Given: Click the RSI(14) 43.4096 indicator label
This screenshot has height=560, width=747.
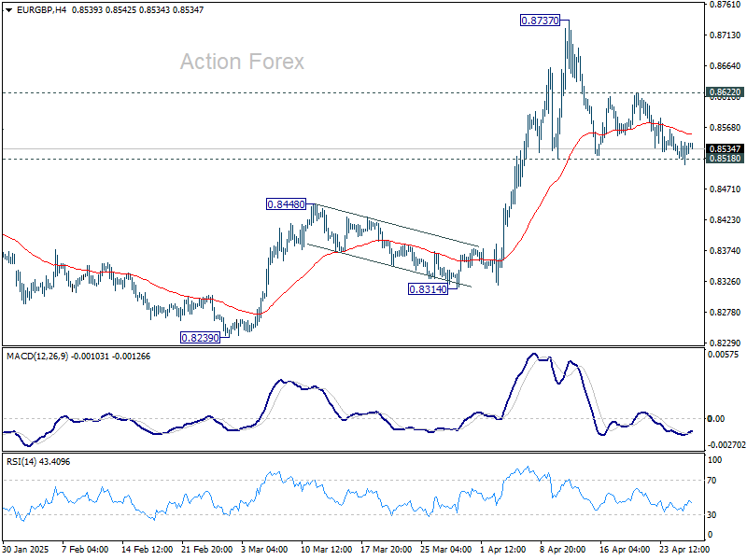Looking at the screenshot, I should 38,461.
